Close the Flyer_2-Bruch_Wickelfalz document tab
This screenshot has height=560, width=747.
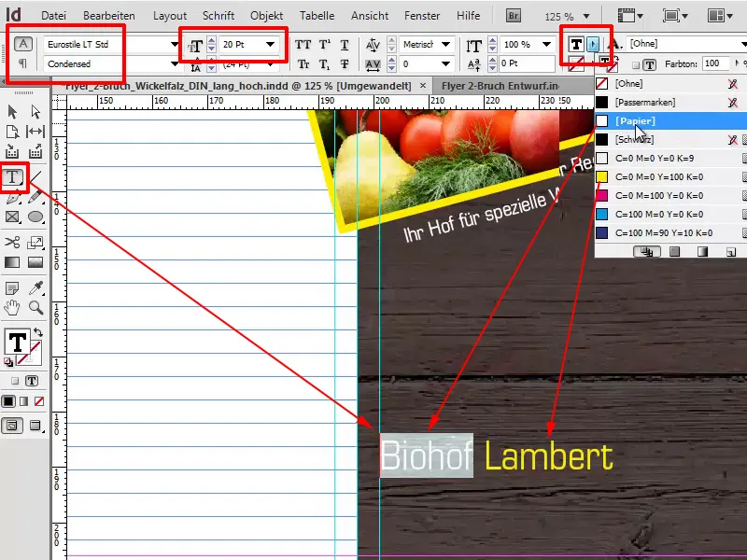(x=423, y=86)
